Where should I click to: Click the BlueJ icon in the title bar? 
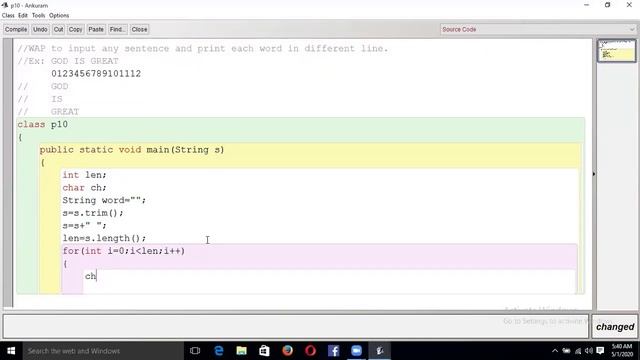pyautogui.click(x=5, y=5)
